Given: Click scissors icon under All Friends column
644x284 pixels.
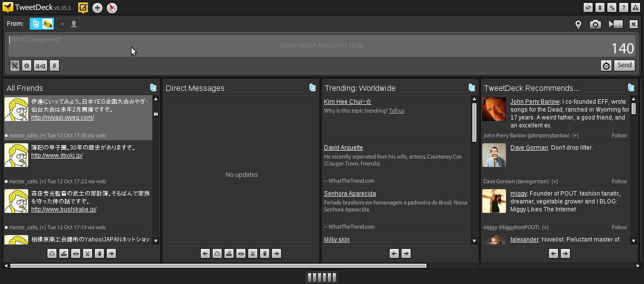Looking at the screenshot, I should tap(88, 253).
